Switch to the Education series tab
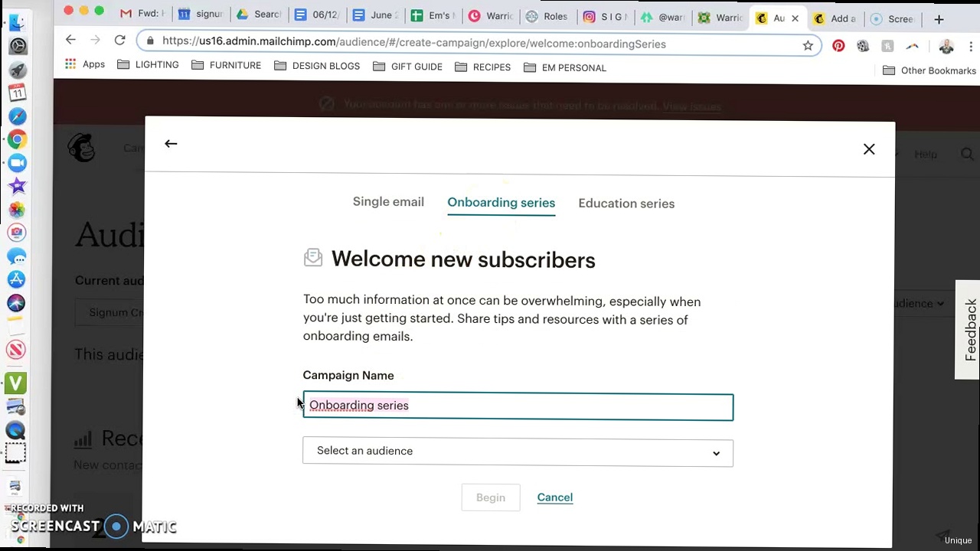 [626, 204]
